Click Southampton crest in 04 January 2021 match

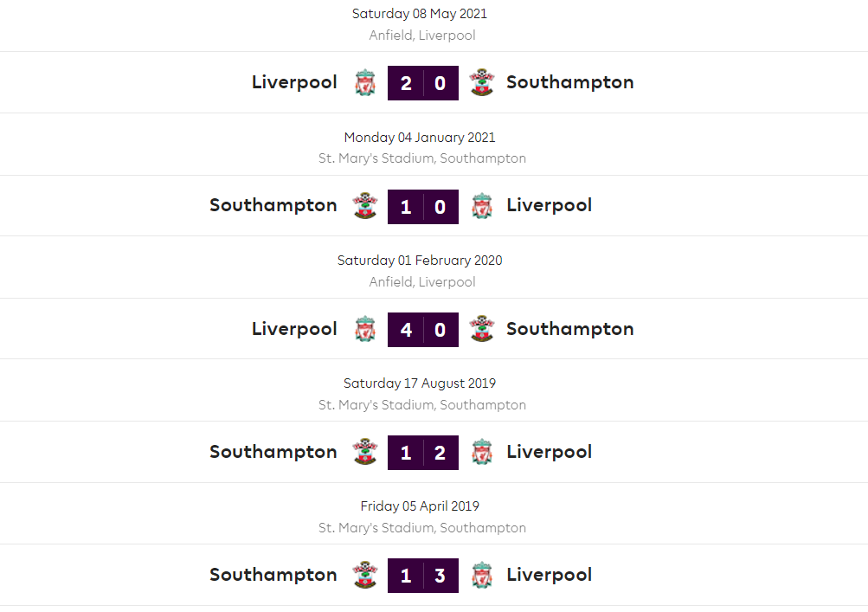[x=365, y=206]
